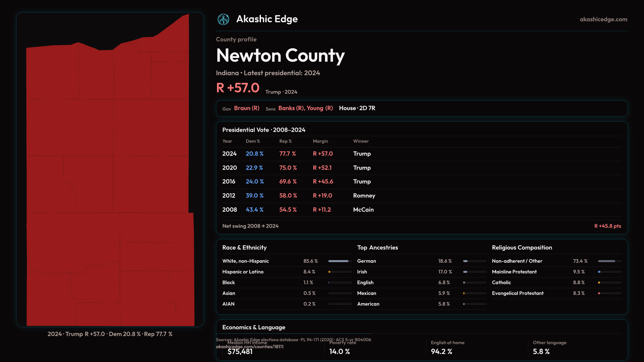
Task: Click the map caption showing Trump R +57.0
Action: (x=110, y=334)
